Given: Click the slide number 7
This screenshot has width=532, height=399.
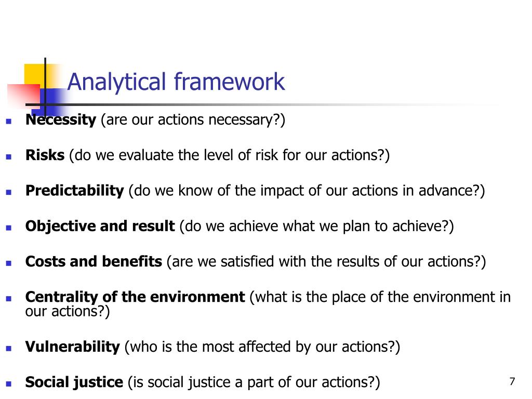Looking at the screenshot, I should [x=512, y=382].
